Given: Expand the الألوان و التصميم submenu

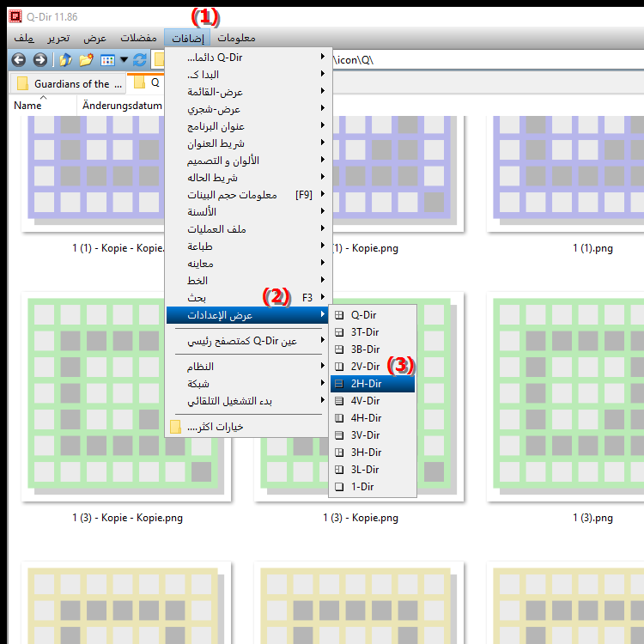Looking at the screenshot, I should click(x=247, y=161).
